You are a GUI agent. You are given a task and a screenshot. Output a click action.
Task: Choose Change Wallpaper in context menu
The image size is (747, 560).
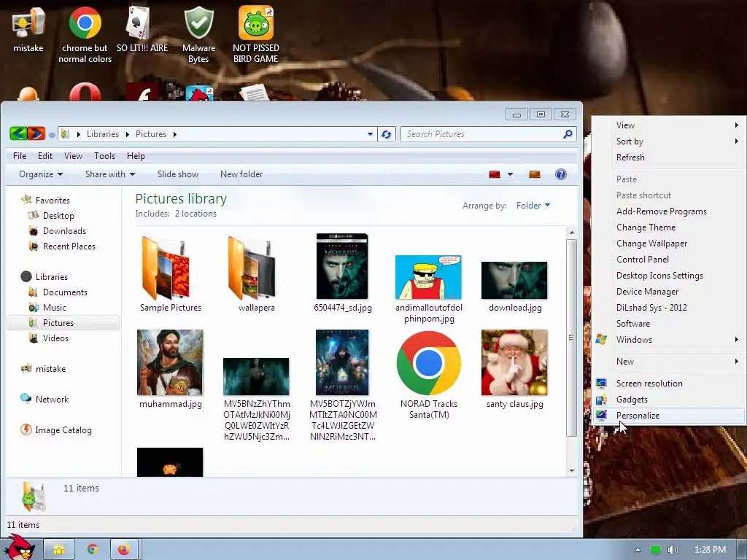[669, 244]
